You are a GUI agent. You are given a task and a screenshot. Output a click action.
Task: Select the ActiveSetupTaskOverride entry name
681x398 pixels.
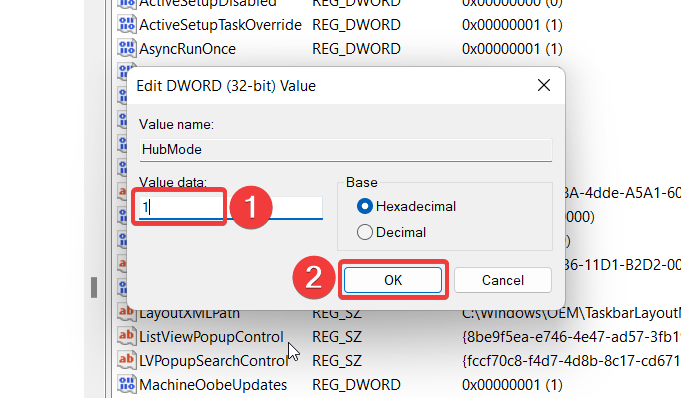(x=221, y=25)
